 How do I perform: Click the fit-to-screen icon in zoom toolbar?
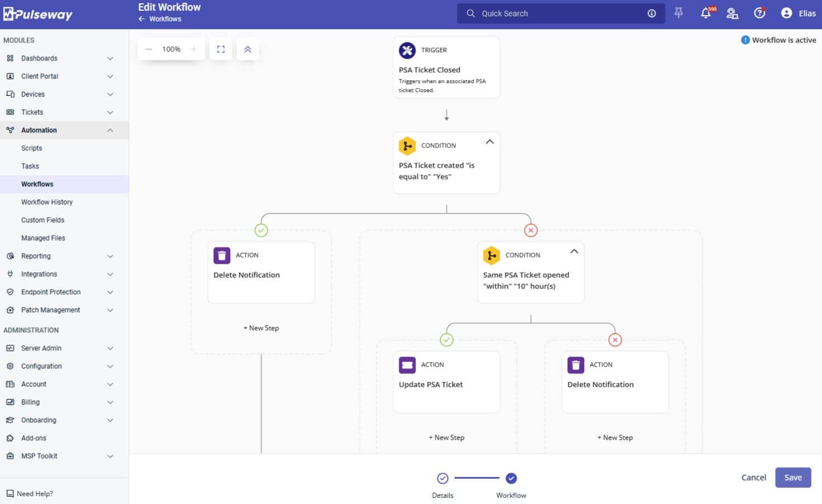tap(221, 49)
